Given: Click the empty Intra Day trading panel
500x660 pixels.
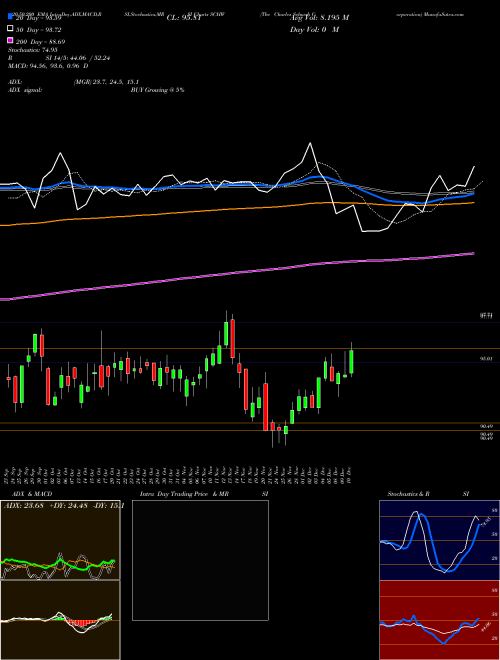Looking at the screenshot, I should [x=200, y=560].
